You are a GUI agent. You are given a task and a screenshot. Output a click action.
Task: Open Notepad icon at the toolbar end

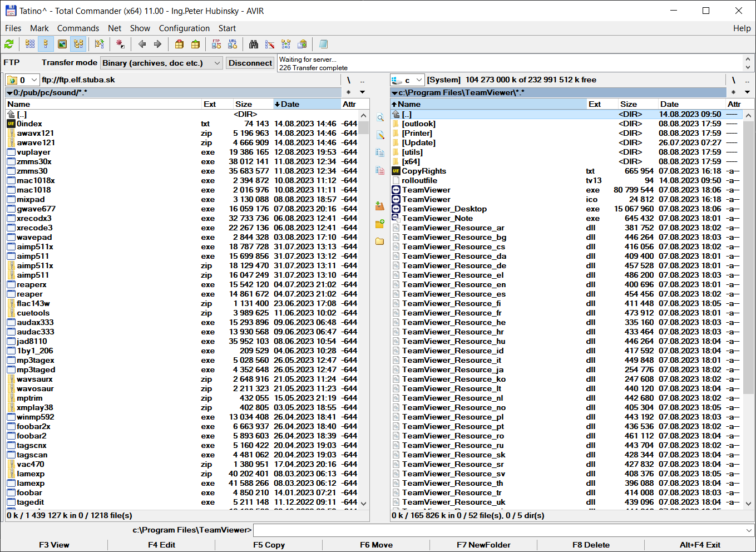pyautogui.click(x=323, y=44)
